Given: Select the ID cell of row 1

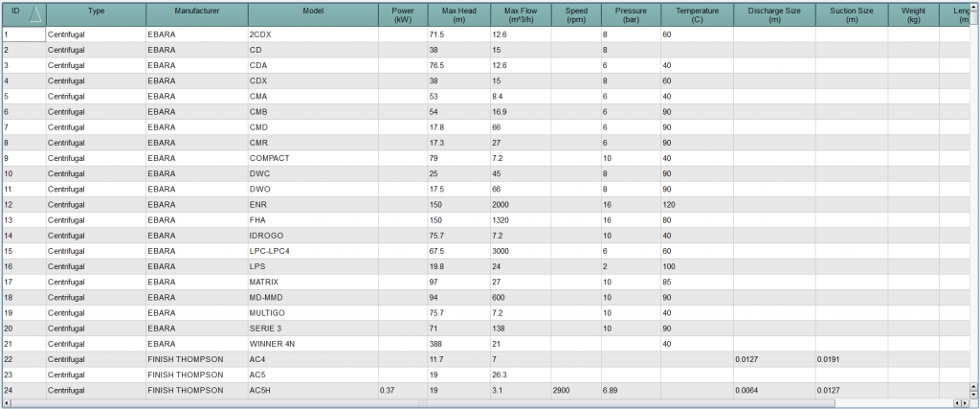Looking at the screenshot, I should click(x=23, y=34).
